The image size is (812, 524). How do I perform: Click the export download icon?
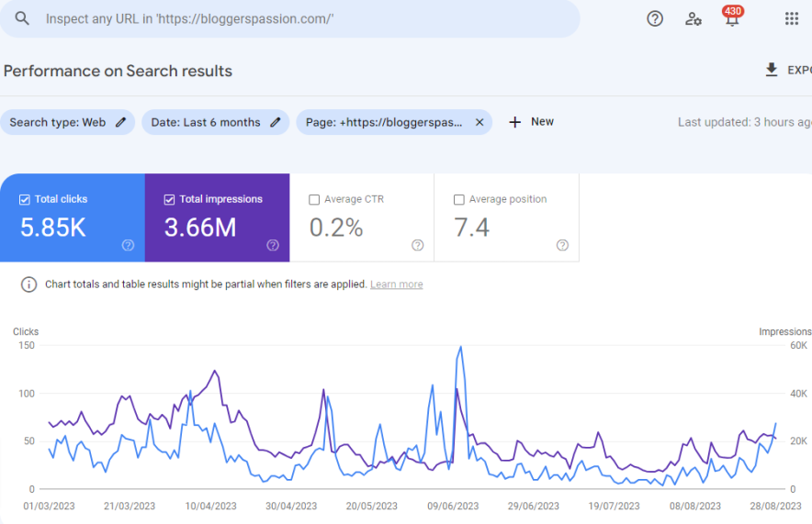[772, 70]
